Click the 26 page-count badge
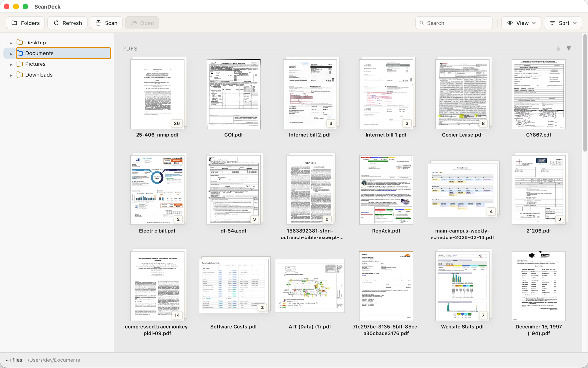Viewport: 588px width, 368px height. (177, 123)
